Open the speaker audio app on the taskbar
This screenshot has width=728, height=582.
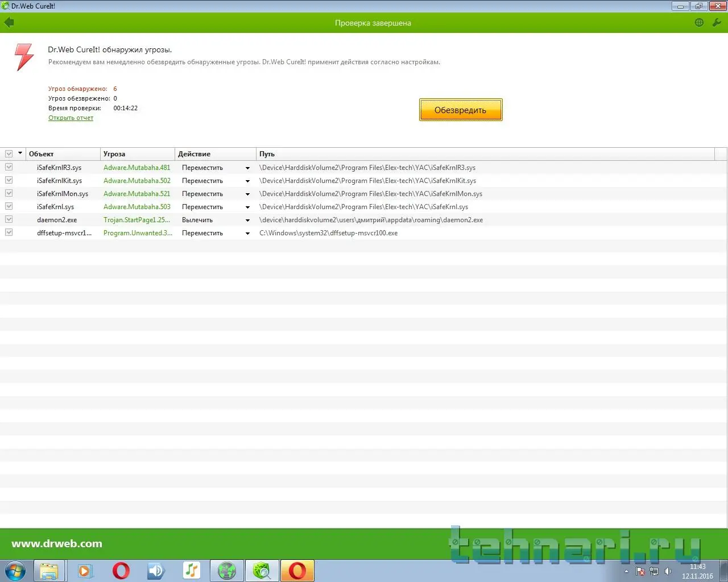click(x=156, y=571)
